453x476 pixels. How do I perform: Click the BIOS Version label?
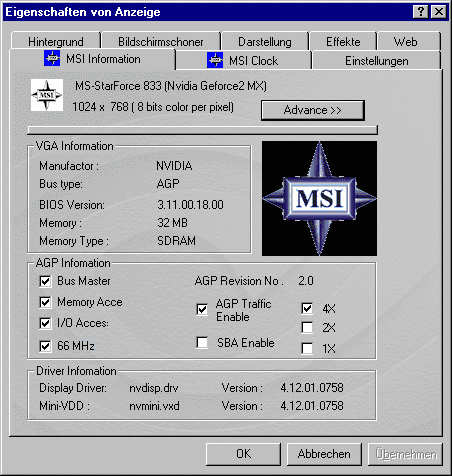(x=72, y=205)
